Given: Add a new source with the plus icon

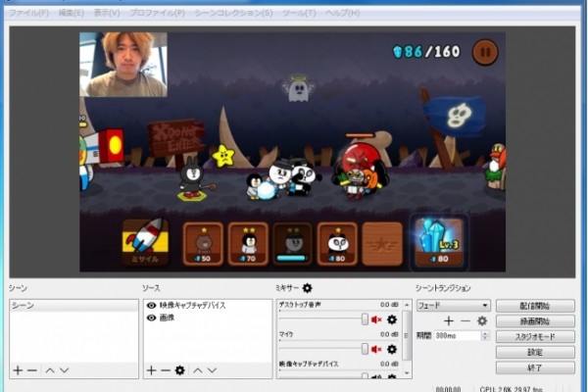Looking at the screenshot, I should [151, 370].
